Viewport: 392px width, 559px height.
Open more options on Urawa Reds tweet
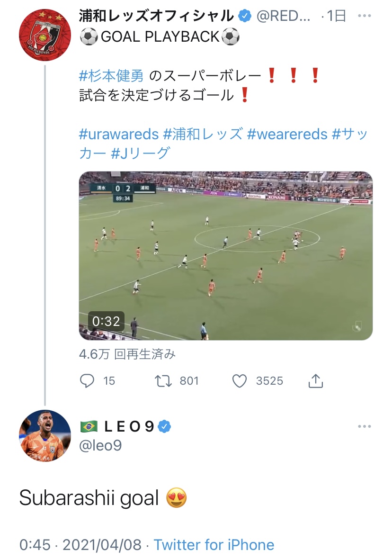point(364,16)
